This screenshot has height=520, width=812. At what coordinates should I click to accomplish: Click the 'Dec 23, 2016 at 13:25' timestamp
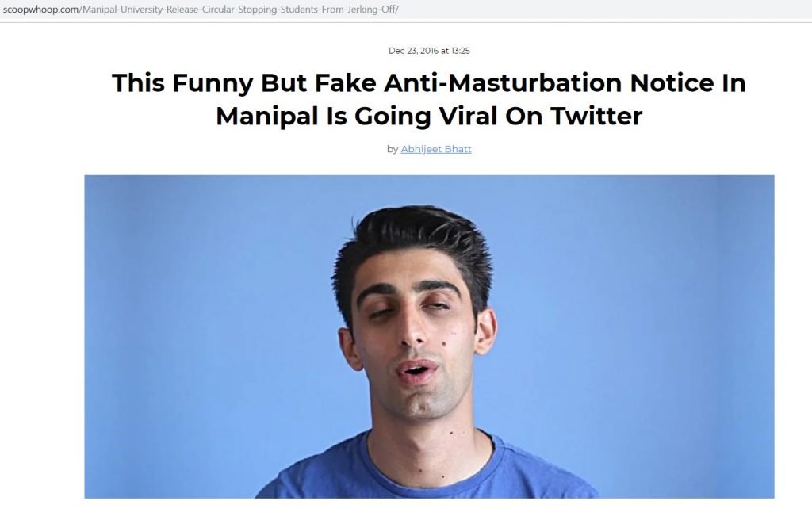429,51
